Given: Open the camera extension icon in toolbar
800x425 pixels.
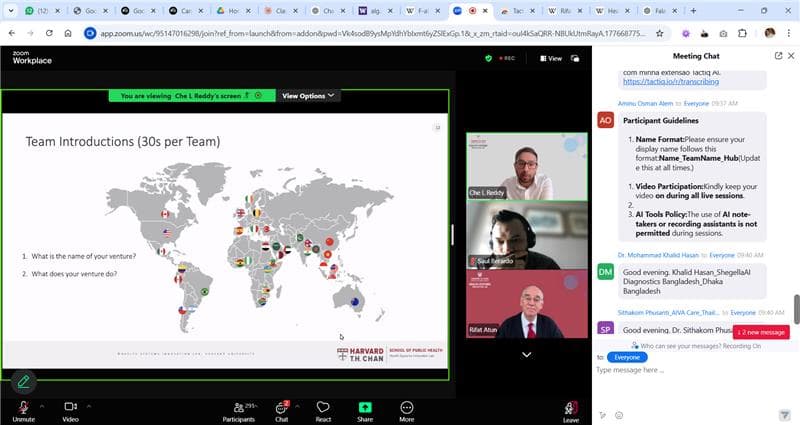Looking at the screenshot, I should tap(723, 34).
